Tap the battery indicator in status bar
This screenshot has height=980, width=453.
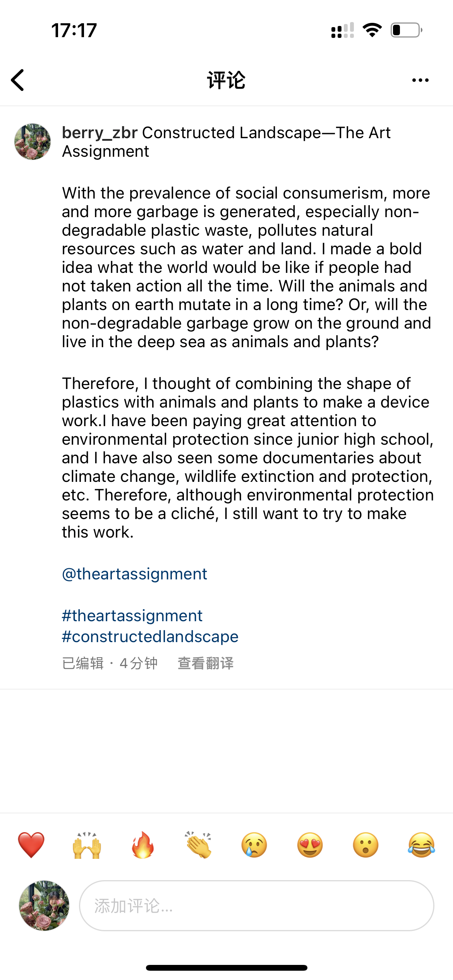pyautogui.click(x=406, y=30)
